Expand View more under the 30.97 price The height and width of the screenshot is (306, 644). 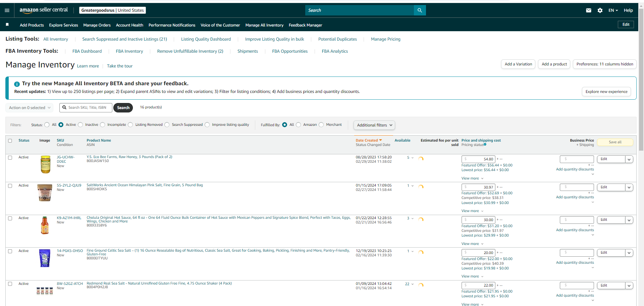[472, 211]
